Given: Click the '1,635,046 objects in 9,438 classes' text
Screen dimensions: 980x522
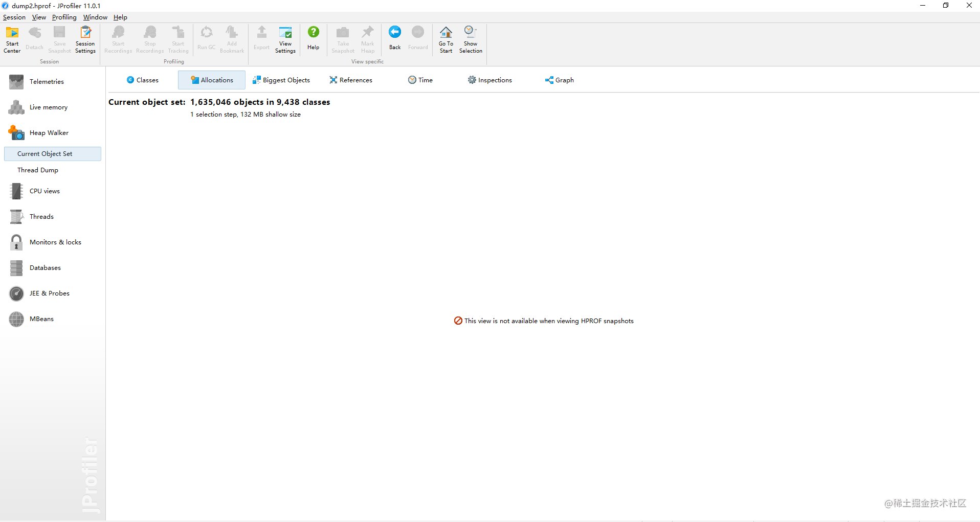Looking at the screenshot, I should pyautogui.click(x=260, y=102).
